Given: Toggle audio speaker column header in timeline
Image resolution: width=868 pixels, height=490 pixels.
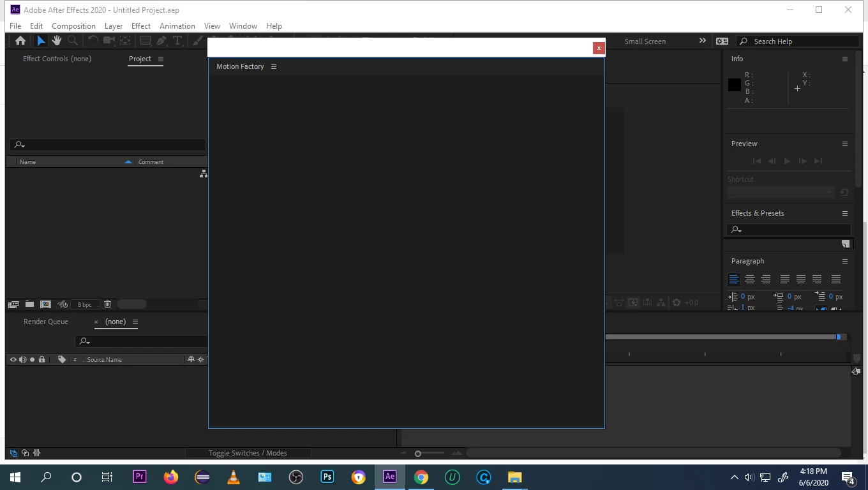Looking at the screenshot, I should (x=22, y=359).
